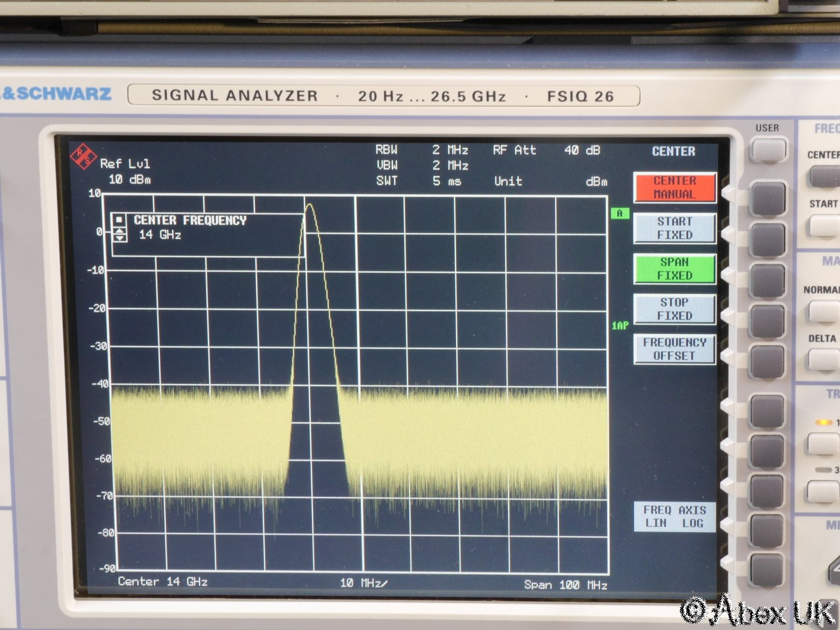Open the FREQUENCY OFFSET softkey
Image resolution: width=840 pixels, height=630 pixels.
[674, 349]
